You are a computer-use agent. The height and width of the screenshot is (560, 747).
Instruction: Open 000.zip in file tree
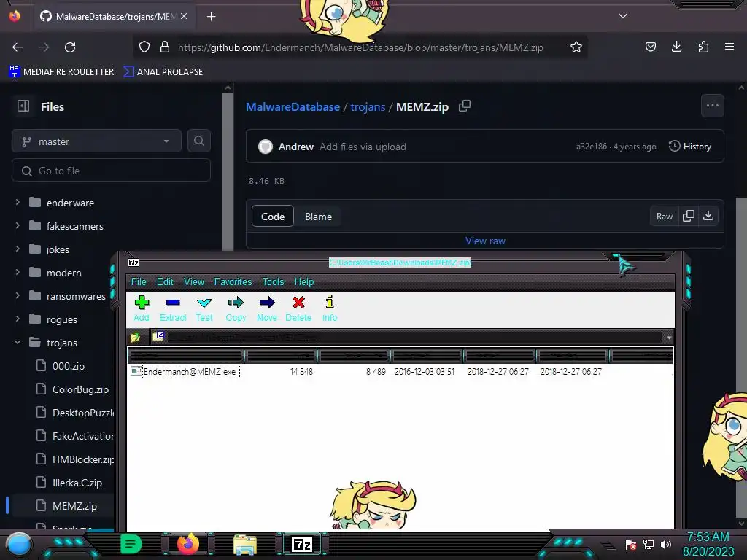click(68, 366)
